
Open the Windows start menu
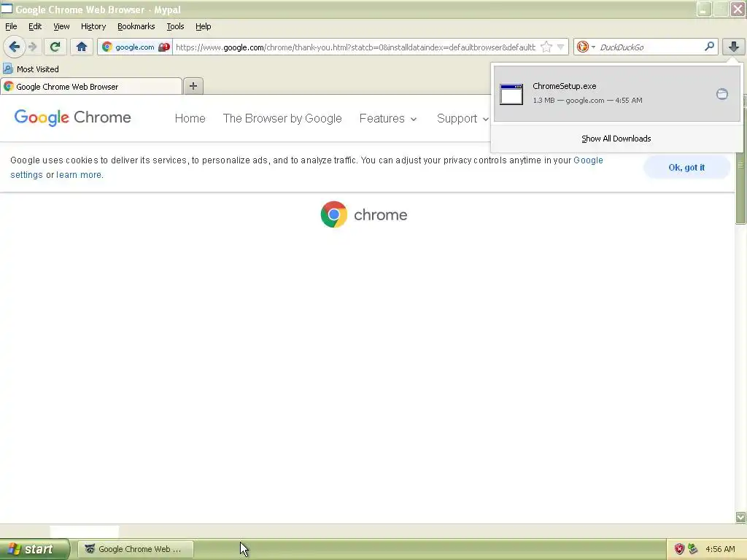(x=34, y=549)
